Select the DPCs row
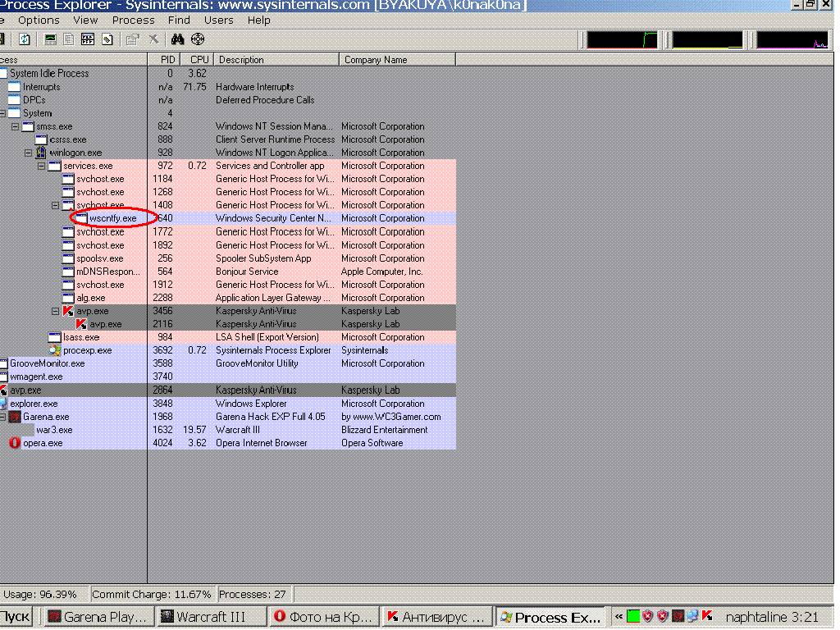Image resolution: width=840 pixels, height=630 pixels. (x=228, y=99)
